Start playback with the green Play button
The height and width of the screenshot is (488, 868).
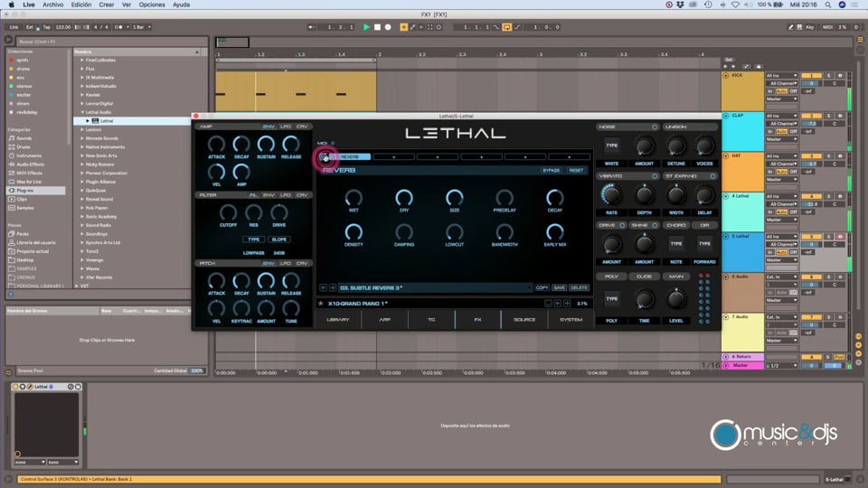(x=366, y=26)
